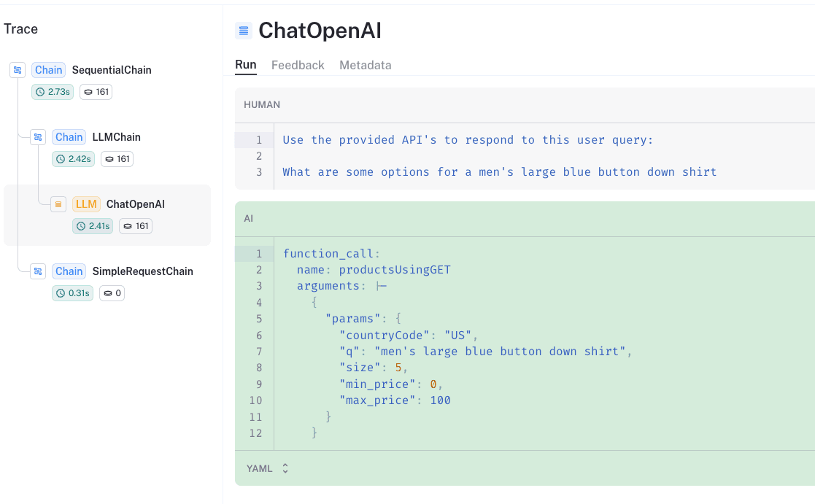Click the SequentialChain chain icon

click(18, 70)
